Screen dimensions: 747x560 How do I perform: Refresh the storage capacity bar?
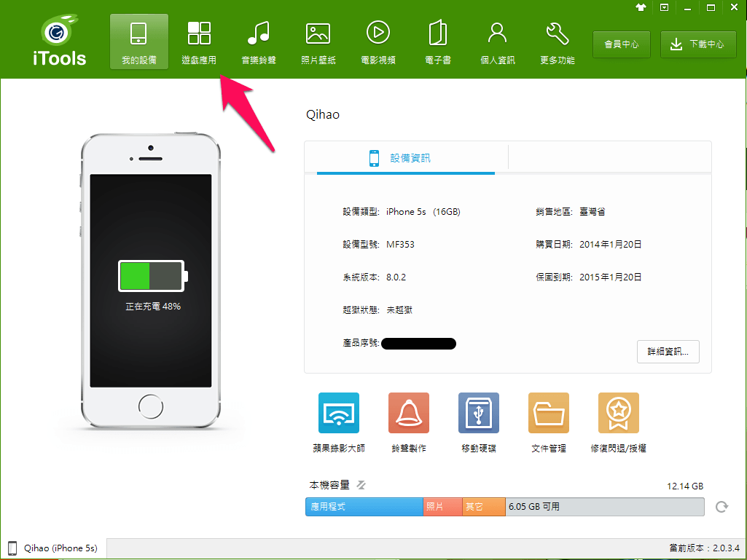click(x=721, y=507)
